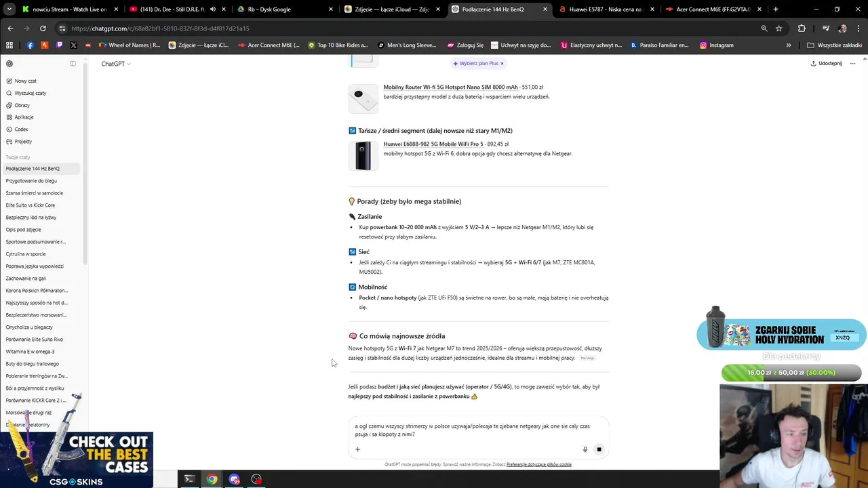
Task: Open chat Cytrulina w sporcie
Action: coord(26,254)
